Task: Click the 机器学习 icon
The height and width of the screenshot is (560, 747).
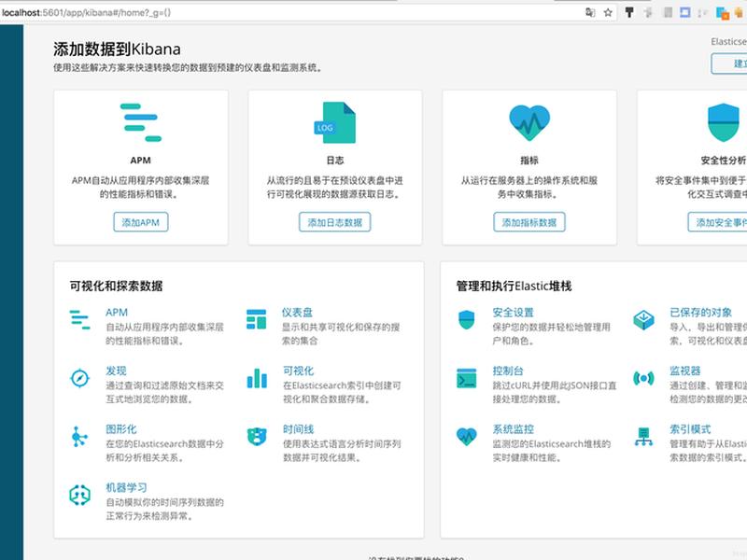Action: click(79, 496)
